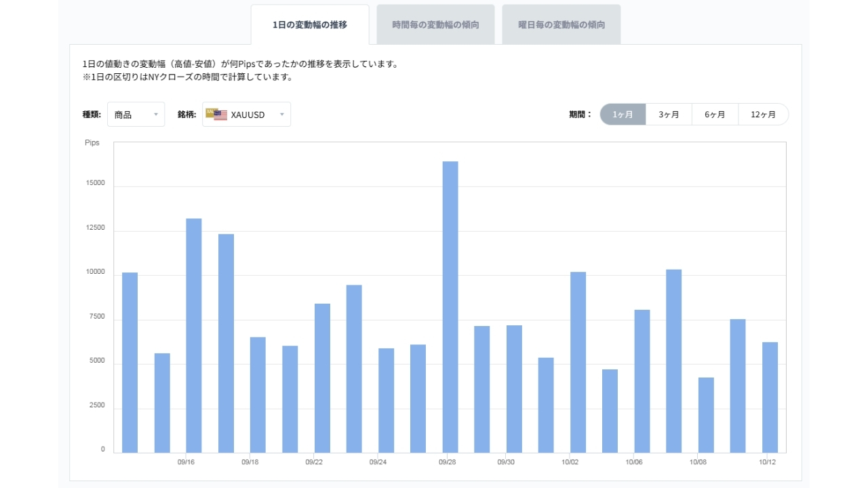Click the bar above the 10/08 label
Viewport: 868px width, 488px height.
pos(706,415)
